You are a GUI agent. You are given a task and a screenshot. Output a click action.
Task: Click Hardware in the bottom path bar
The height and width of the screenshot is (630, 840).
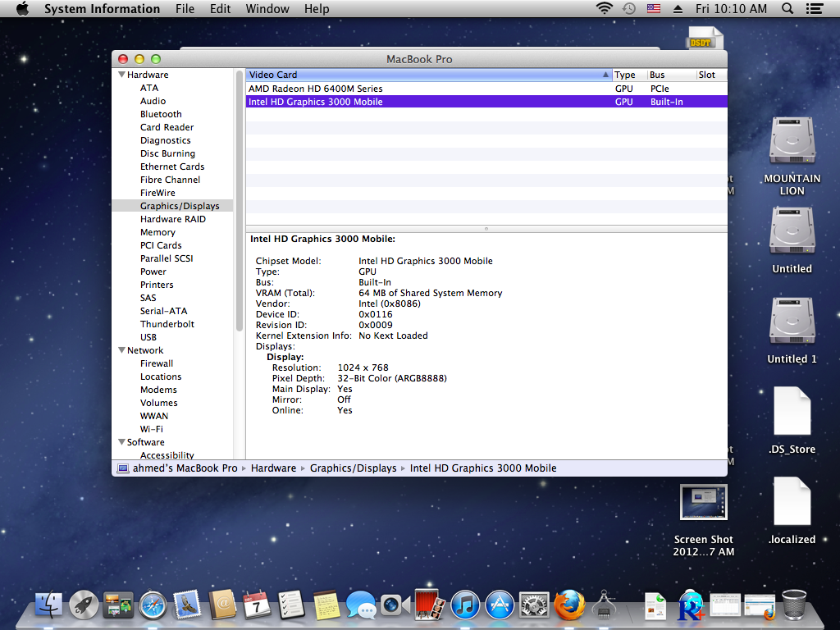273,468
